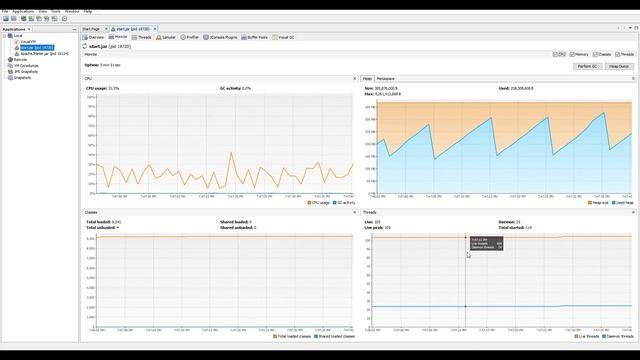The image size is (640, 360).
Task: Click the Total loaded classes value
Action: pyautogui.click(x=116, y=222)
